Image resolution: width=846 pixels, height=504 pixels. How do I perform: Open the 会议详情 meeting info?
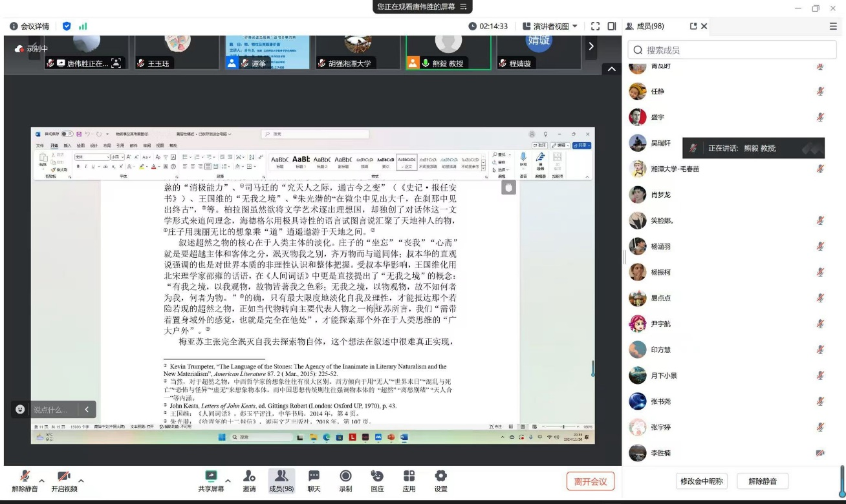[x=30, y=26]
